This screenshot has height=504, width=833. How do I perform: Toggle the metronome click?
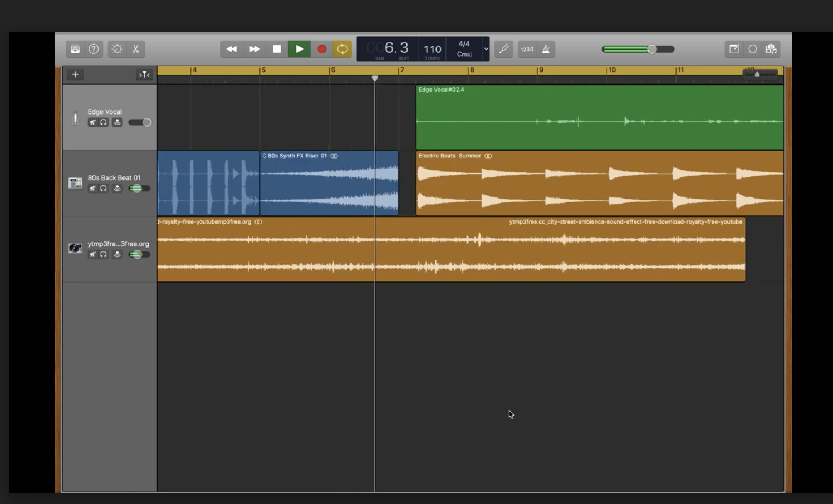click(546, 49)
